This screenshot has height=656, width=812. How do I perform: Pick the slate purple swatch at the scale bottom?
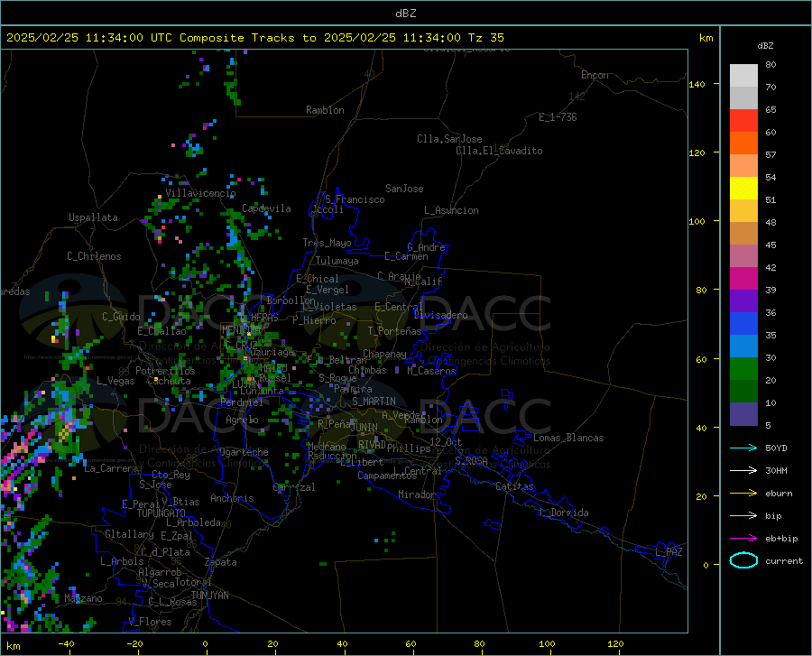coord(743,414)
